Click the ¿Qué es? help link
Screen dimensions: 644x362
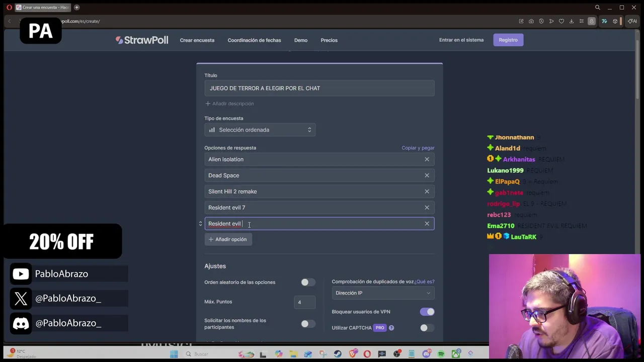point(424,282)
